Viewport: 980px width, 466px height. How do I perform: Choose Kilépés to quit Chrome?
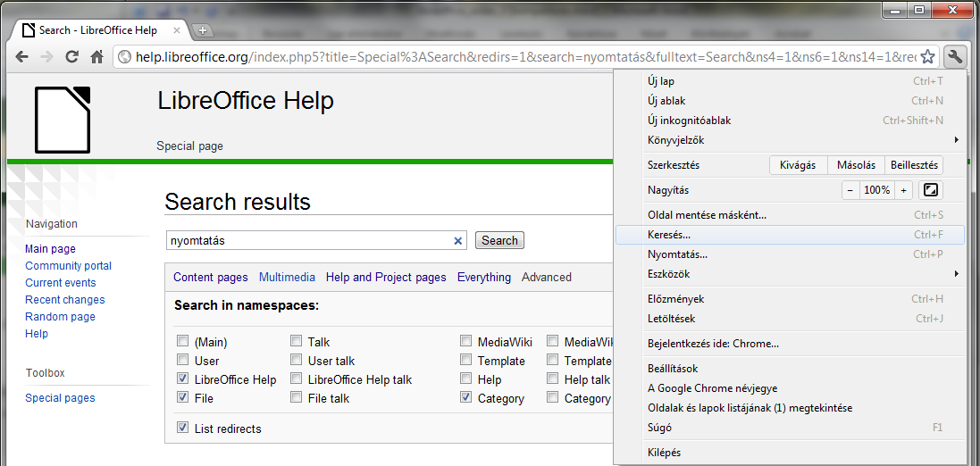pyautogui.click(x=790, y=453)
